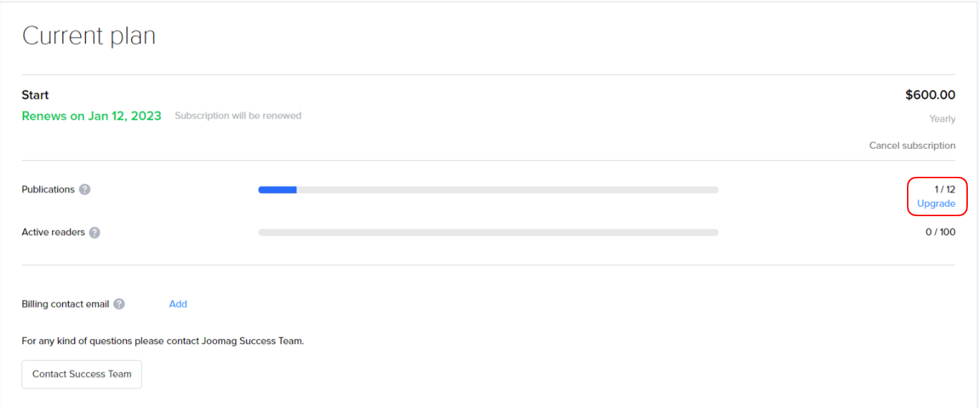Viewport: 980px width, 408px height.
Task: Click the "Publications" label text
Action: [48, 190]
